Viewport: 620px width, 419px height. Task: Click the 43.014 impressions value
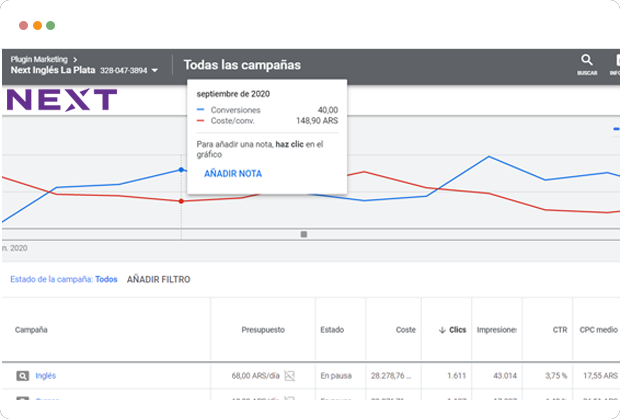pos(505,376)
